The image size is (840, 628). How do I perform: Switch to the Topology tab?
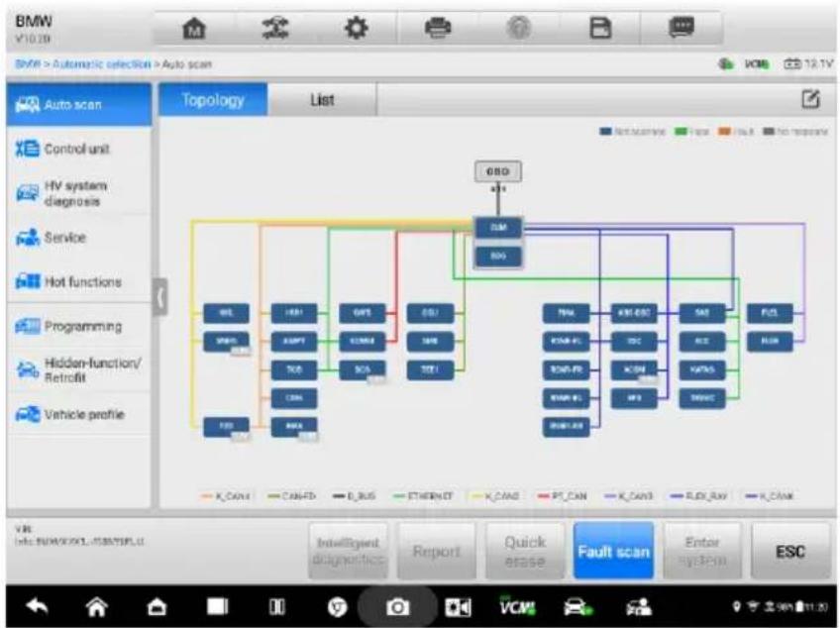213,100
